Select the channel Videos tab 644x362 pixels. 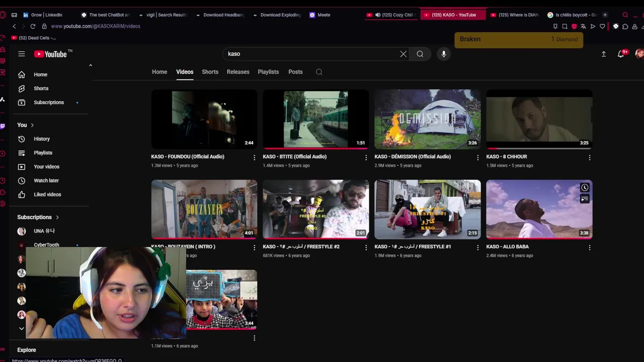[x=185, y=72]
